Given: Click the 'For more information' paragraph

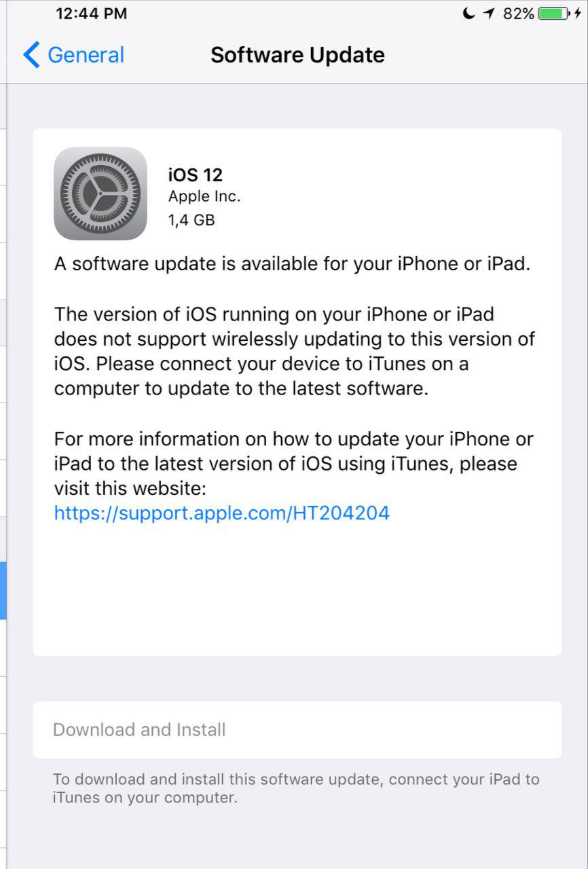Looking at the screenshot, I should click(x=294, y=464).
